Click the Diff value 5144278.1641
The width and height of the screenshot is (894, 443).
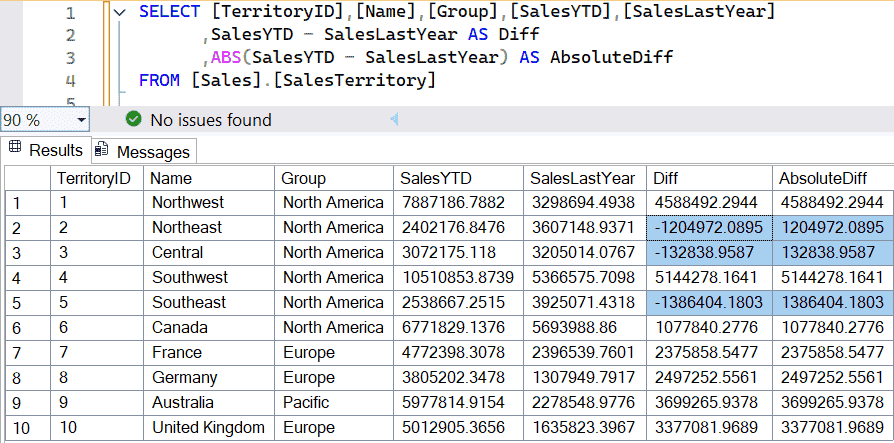click(709, 278)
